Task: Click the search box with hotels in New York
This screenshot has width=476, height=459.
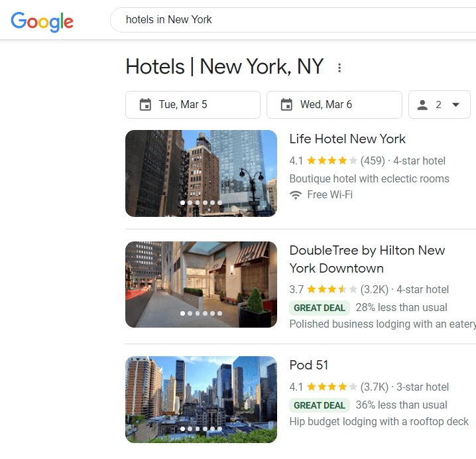Action: pyautogui.click(x=293, y=20)
